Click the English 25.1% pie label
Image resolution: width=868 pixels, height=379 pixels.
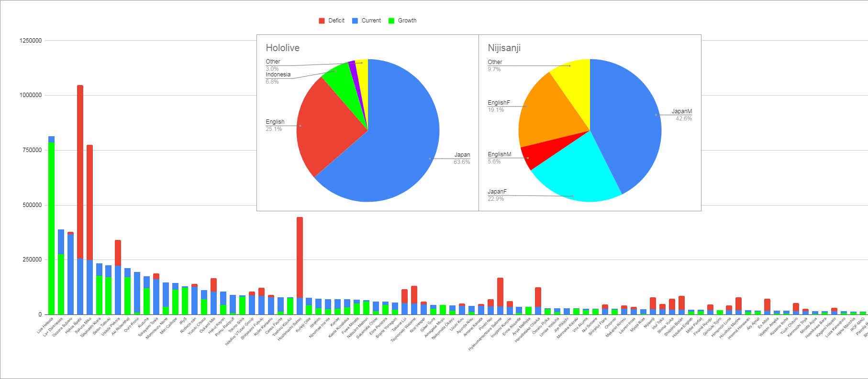275,125
